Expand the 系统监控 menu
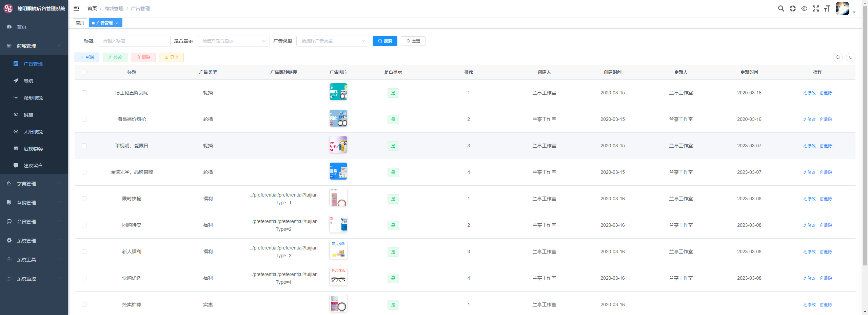868x315 pixels. (34, 278)
